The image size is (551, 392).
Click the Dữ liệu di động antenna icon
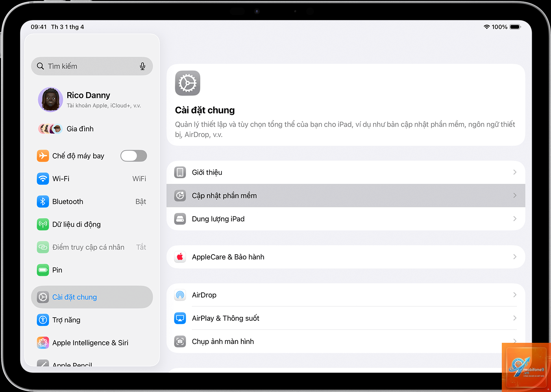point(43,224)
